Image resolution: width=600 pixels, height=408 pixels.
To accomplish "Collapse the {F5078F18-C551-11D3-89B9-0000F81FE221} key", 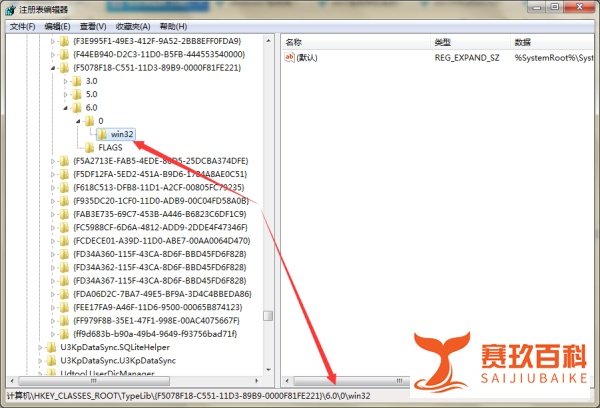I will coord(53,68).
